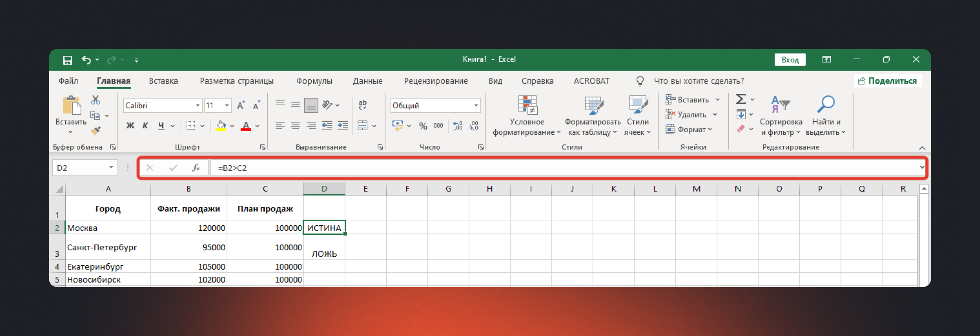Toggle center horizontal alignment
This screenshot has height=336, width=980.
[296, 126]
